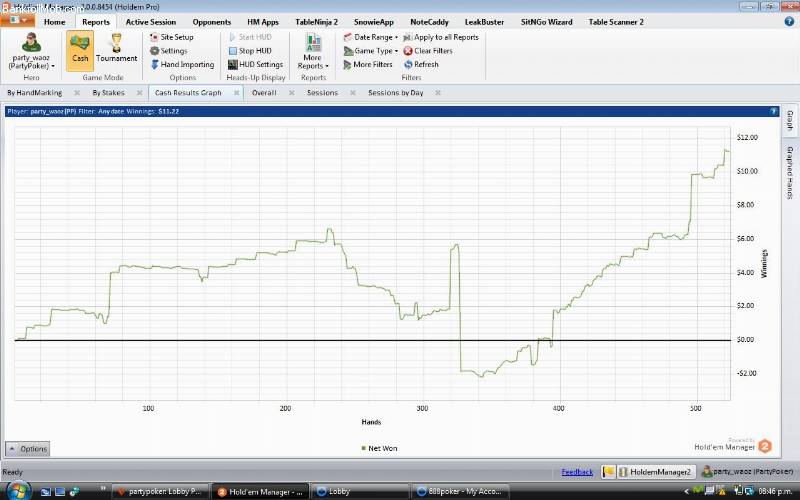The height and width of the screenshot is (500, 800).
Task: Open the More Reports dropdown
Action: click(313, 51)
